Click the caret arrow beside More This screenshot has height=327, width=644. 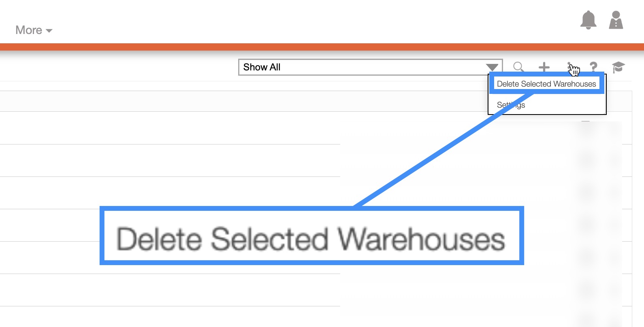coord(49,31)
